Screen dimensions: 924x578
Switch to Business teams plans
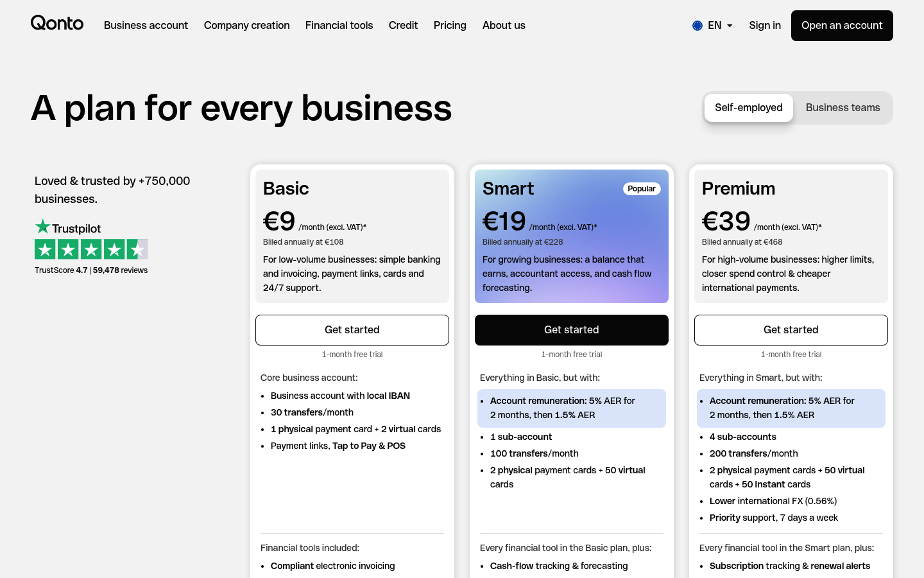[843, 108]
